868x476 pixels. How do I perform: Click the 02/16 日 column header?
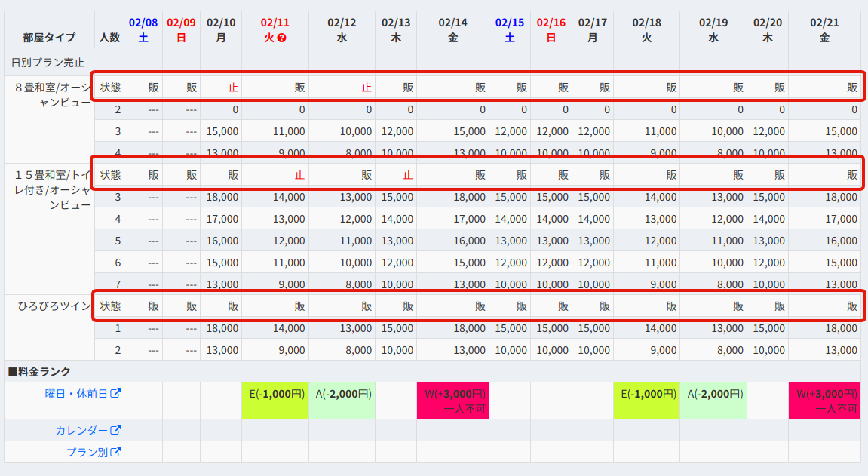[551, 30]
